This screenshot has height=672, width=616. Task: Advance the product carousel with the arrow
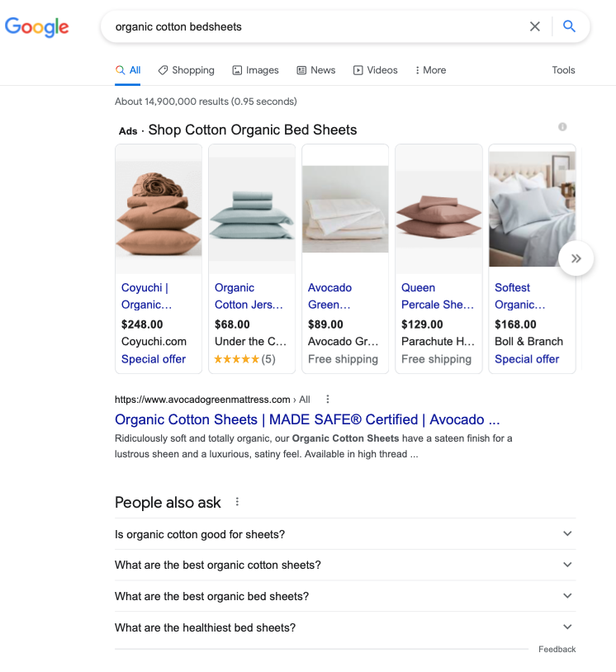tap(576, 258)
